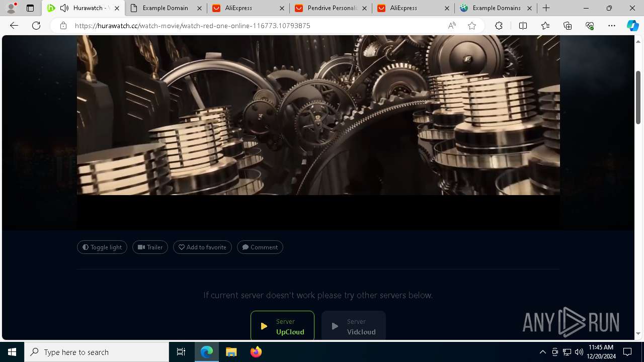
Task: Open the Read aloud icon
Action: [452, 26]
